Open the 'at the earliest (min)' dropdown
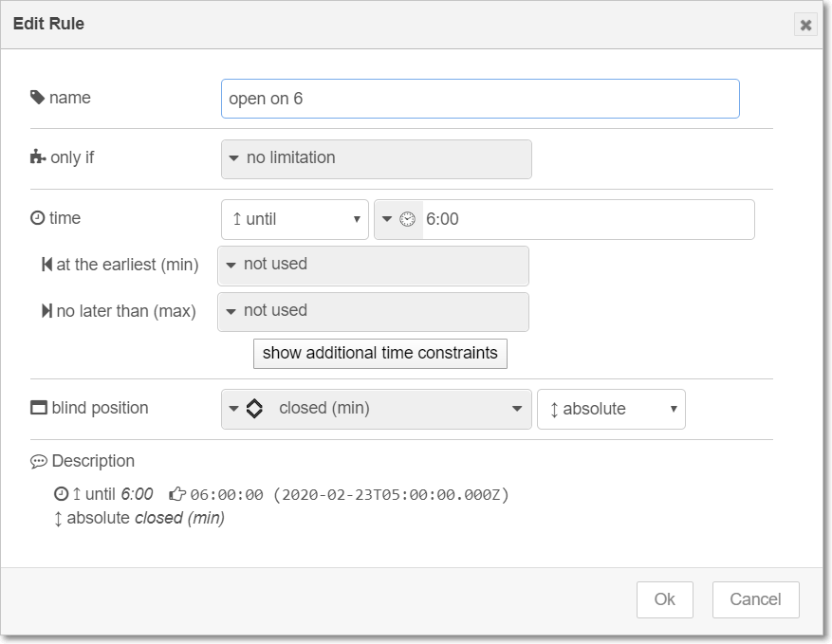This screenshot has height=644, width=832. [x=373, y=266]
